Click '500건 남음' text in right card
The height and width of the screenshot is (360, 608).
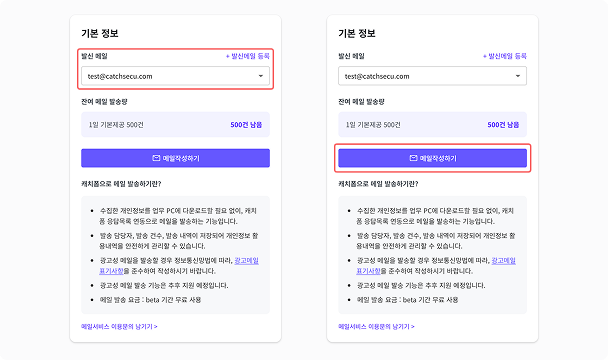click(x=503, y=125)
